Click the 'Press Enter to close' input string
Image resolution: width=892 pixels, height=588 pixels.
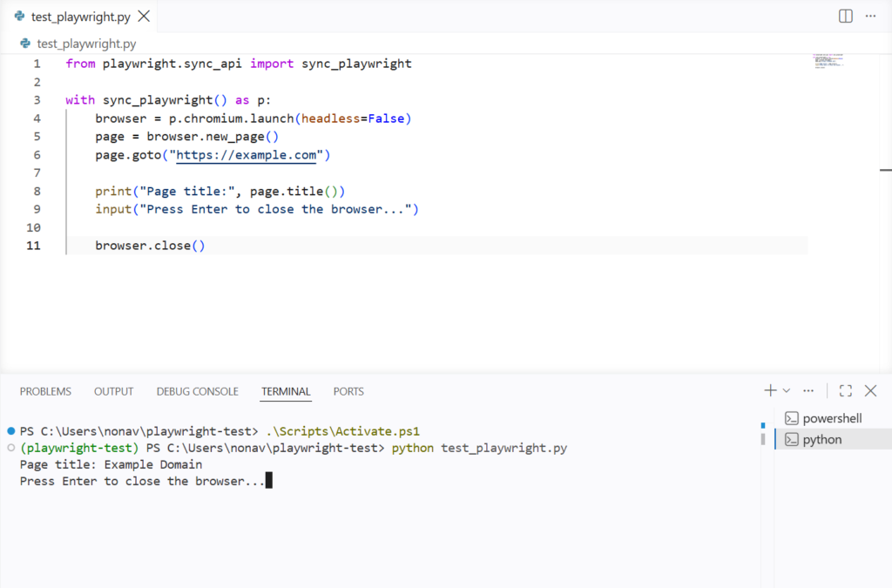[276, 209]
